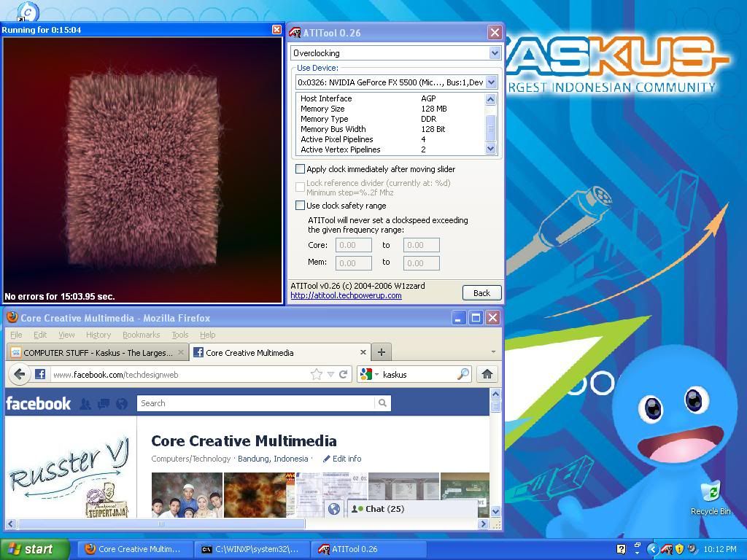Viewport: 747px width, 560px height.
Task: Open a new Firefox tab with plus button
Action: [x=381, y=352]
